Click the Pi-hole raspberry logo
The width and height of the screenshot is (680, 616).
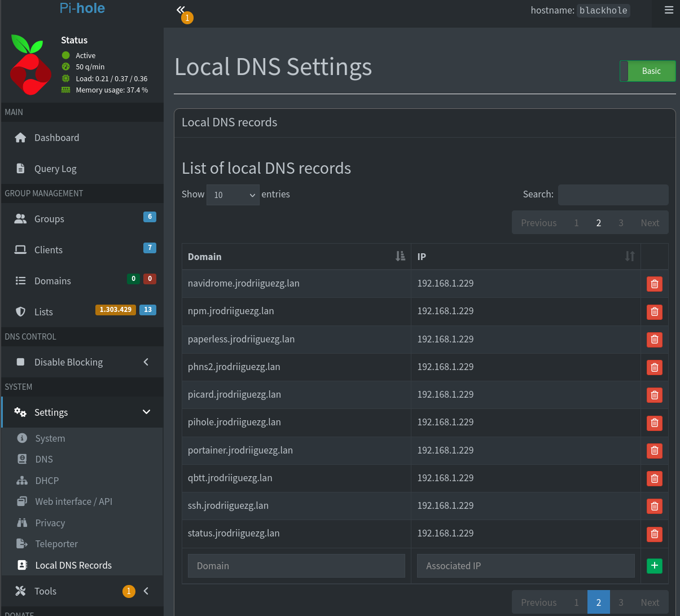(30, 64)
